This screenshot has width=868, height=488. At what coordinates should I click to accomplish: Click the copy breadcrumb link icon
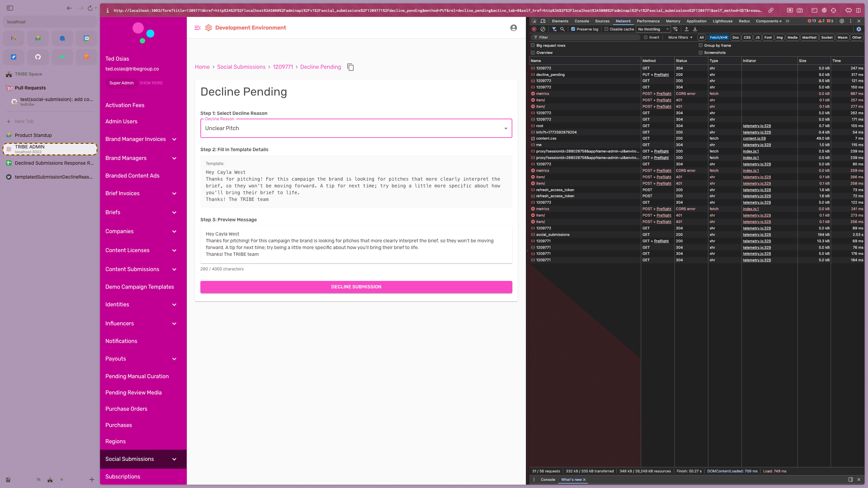(x=350, y=67)
